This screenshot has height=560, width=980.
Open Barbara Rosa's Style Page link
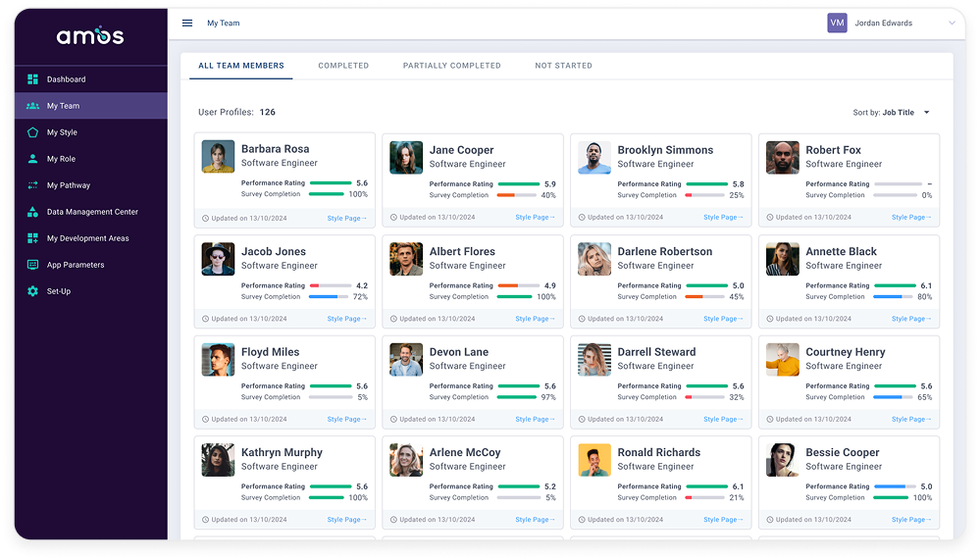[x=346, y=218]
